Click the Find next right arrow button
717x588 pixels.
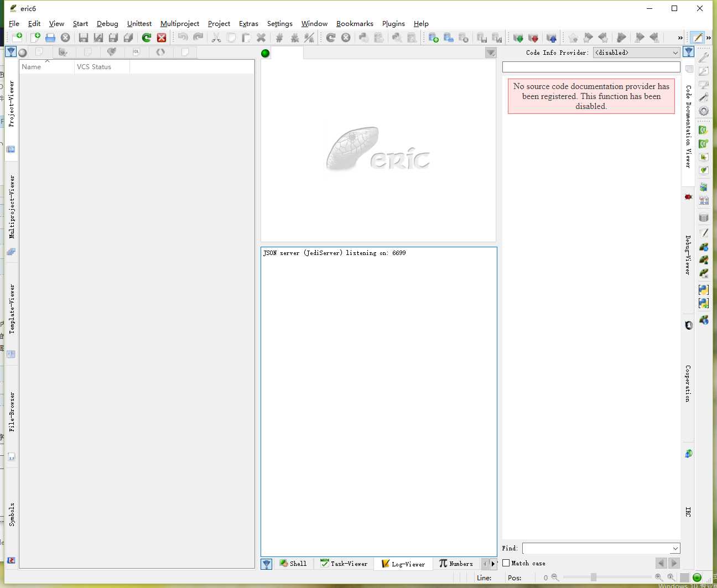674,563
